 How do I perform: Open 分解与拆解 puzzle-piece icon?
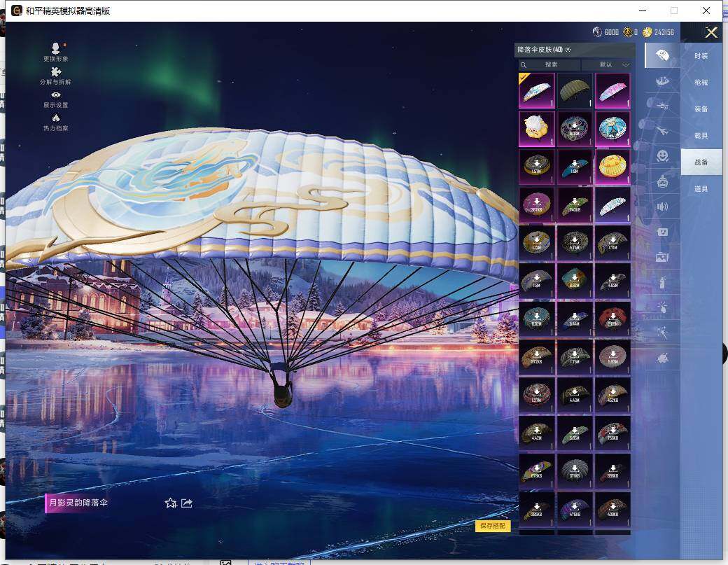[56, 72]
